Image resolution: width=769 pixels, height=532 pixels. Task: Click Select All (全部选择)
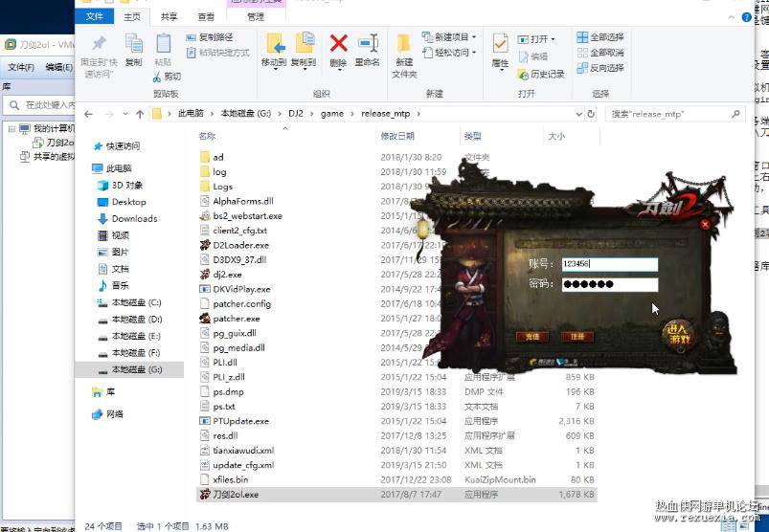(600, 37)
